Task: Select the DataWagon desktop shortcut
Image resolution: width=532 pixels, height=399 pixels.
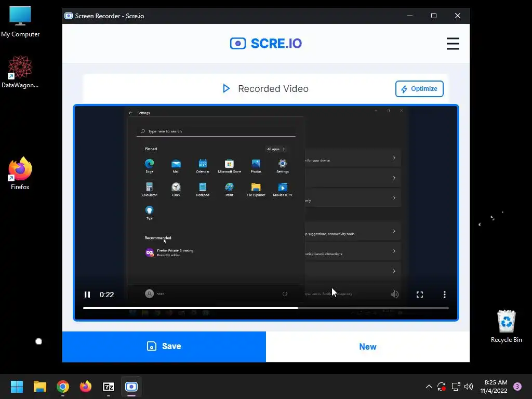Action: pyautogui.click(x=20, y=72)
